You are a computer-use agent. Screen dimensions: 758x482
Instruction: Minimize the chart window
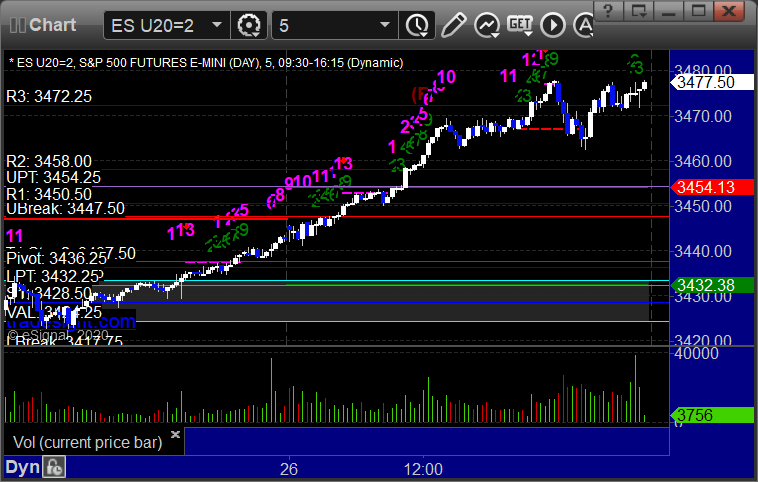point(669,11)
